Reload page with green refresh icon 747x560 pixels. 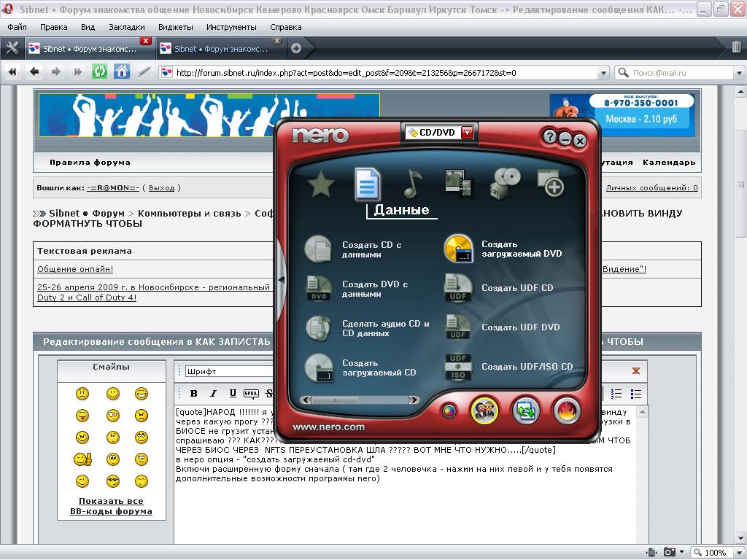(99, 72)
